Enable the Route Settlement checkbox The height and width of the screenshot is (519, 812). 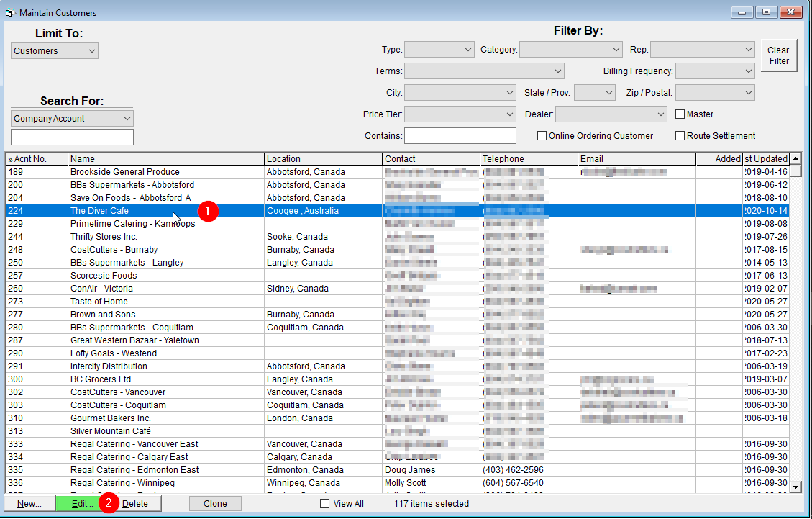[x=680, y=136]
